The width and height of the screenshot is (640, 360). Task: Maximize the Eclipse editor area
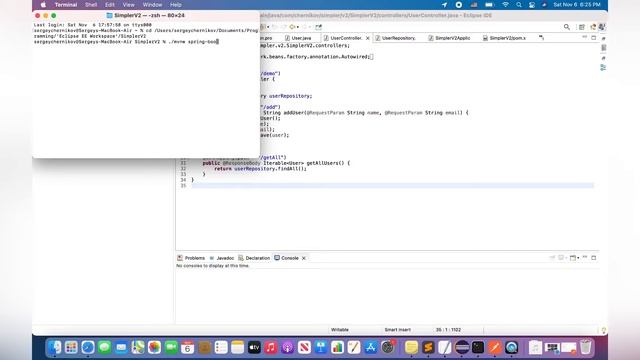[x=593, y=38]
